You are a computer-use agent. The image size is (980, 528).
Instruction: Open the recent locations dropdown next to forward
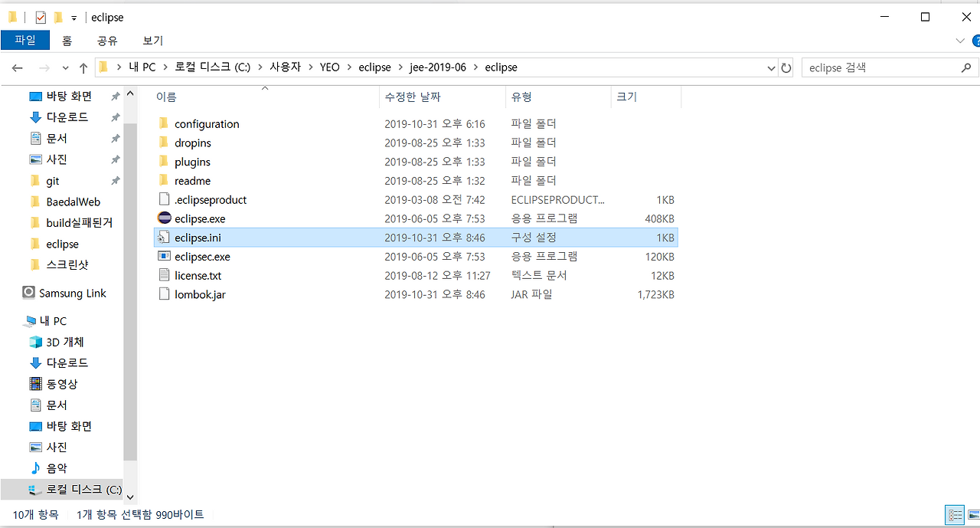click(x=65, y=67)
